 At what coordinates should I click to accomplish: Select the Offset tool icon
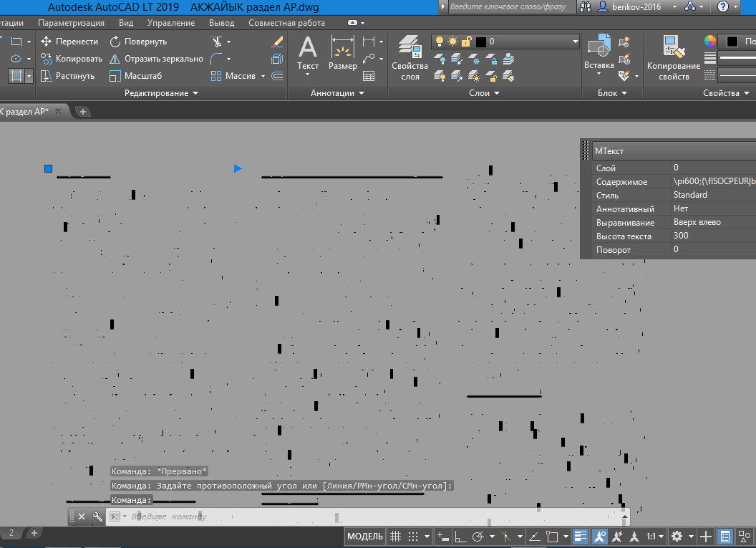tap(277, 76)
